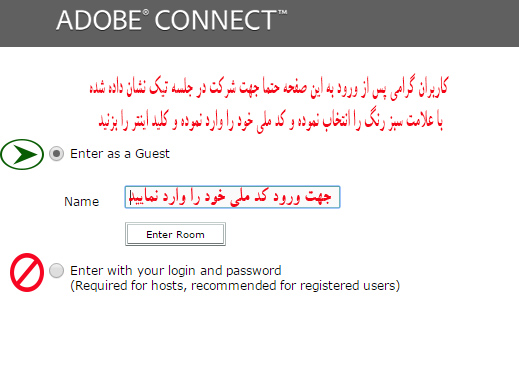The image size is (519, 384).
Task: Select the login and password radio button
Action: [56, 270]
